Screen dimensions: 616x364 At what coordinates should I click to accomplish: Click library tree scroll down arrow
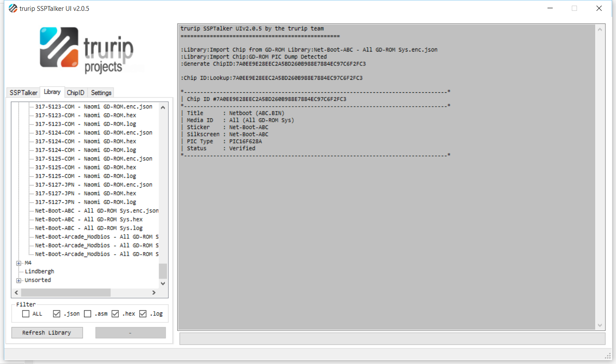163,283
